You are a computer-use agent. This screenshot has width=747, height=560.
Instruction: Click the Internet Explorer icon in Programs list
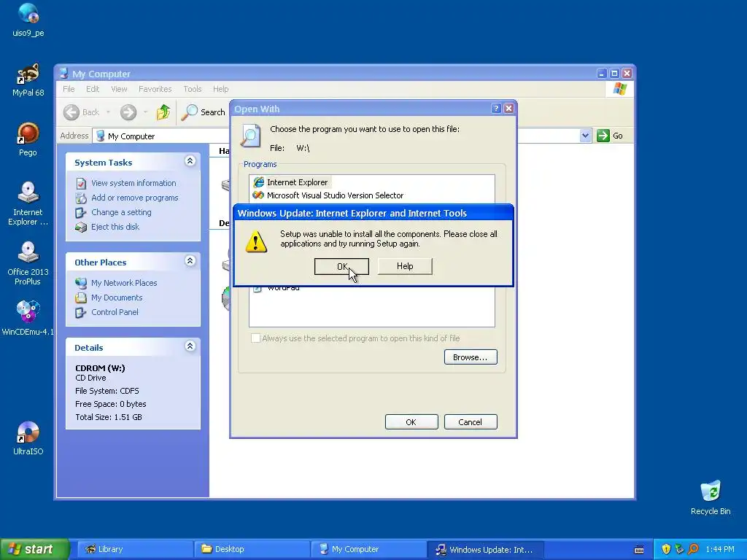click(259, 182)
